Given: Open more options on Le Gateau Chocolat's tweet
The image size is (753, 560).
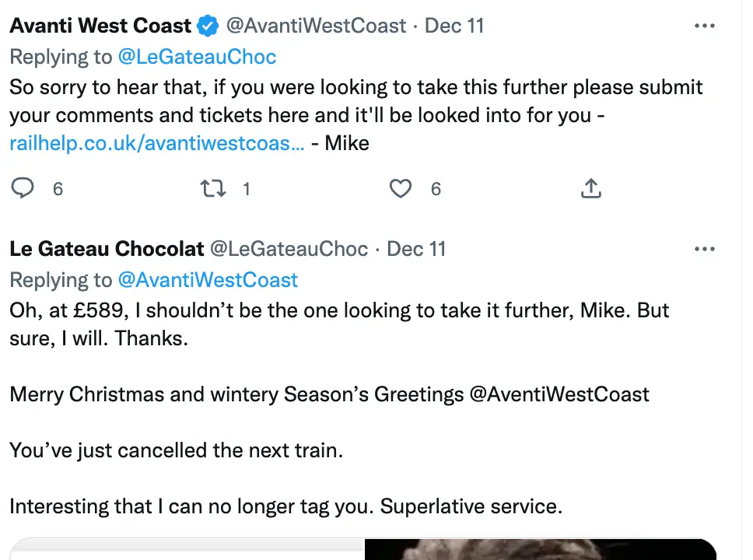Looking at the screenshot, I should (705, 248).
